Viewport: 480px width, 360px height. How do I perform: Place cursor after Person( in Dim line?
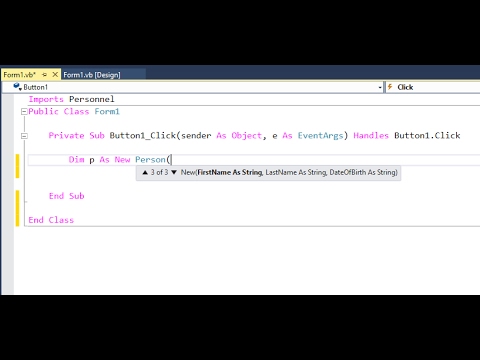[x=171, y=160]
